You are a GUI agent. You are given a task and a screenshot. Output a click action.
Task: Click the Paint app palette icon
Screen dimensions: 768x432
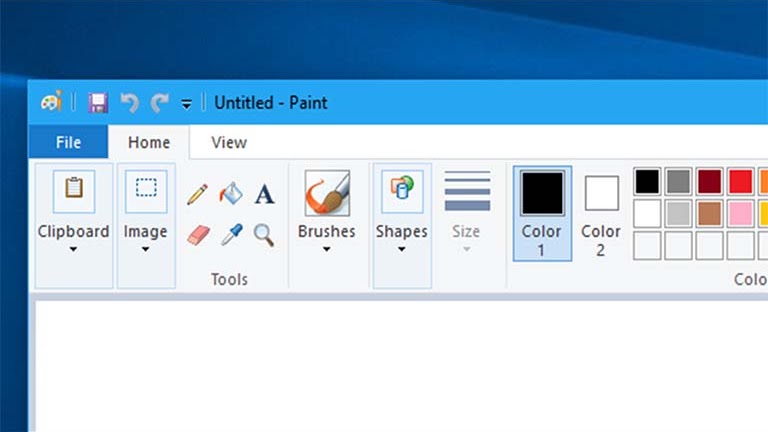[x=51, y=102]
